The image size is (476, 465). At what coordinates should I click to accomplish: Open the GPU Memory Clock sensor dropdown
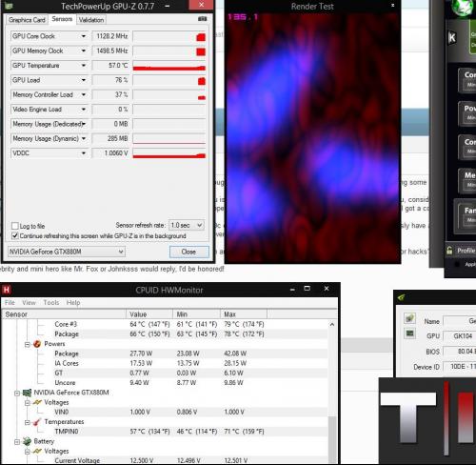point(84,51)
